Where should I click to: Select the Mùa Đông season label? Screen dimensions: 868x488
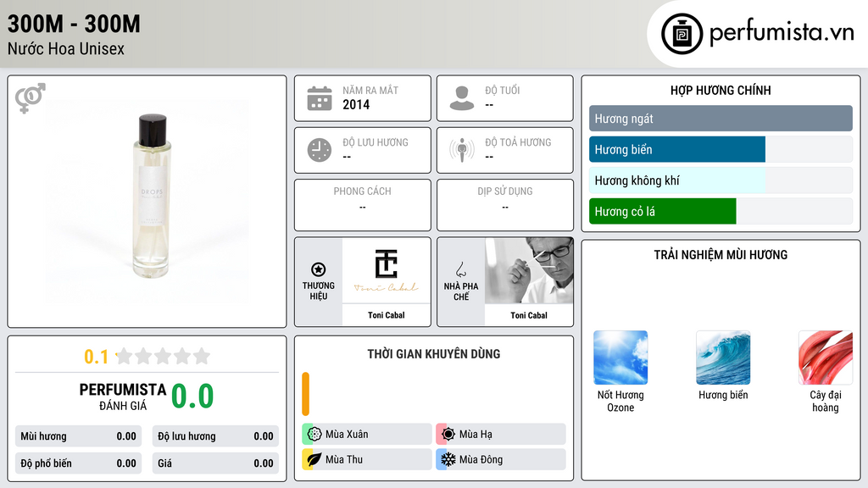pyautogui.click(x=481, y=459)
